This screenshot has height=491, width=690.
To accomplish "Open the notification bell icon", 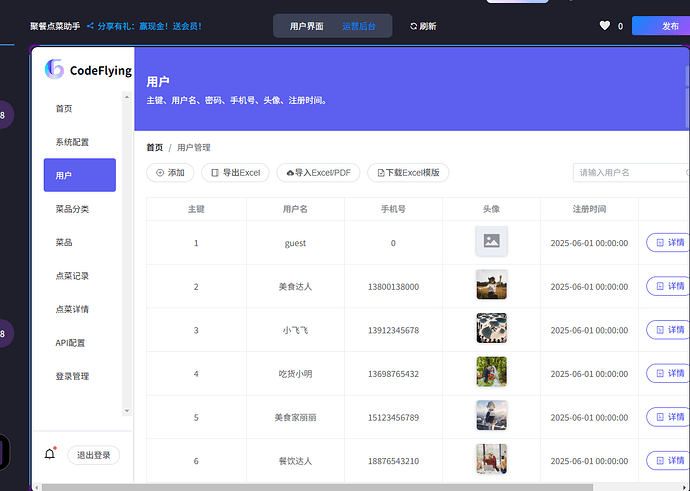I will pos(50,454).
